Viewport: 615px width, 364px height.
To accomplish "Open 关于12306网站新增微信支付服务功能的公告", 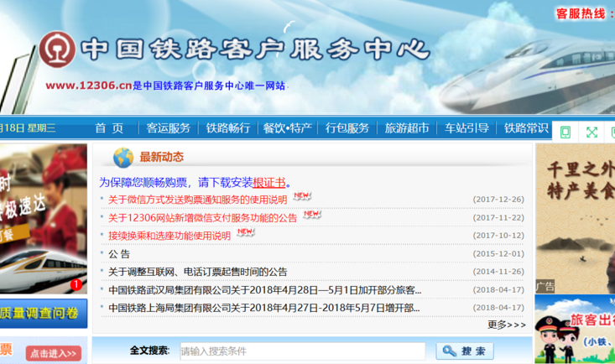I will tap(202, 218).
